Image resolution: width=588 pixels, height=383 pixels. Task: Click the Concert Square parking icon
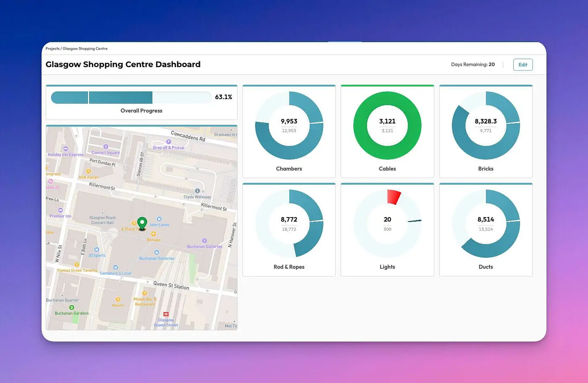pos(105,147)
